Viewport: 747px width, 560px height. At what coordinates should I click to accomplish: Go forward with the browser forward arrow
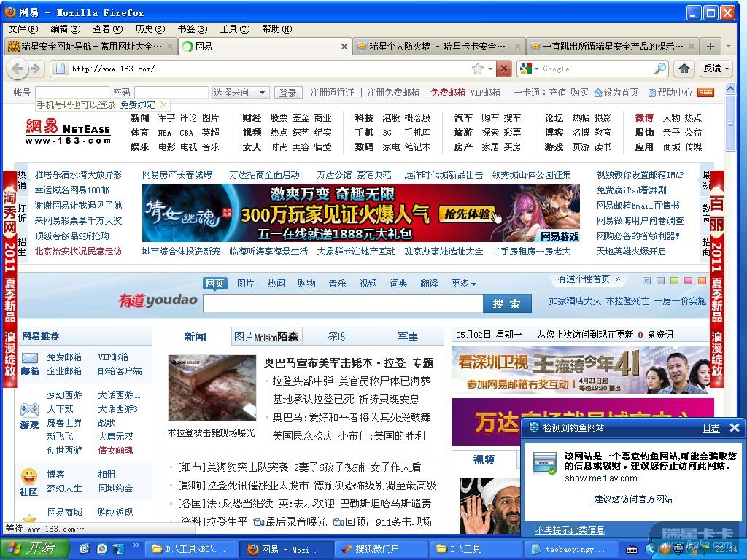[36, 69]
